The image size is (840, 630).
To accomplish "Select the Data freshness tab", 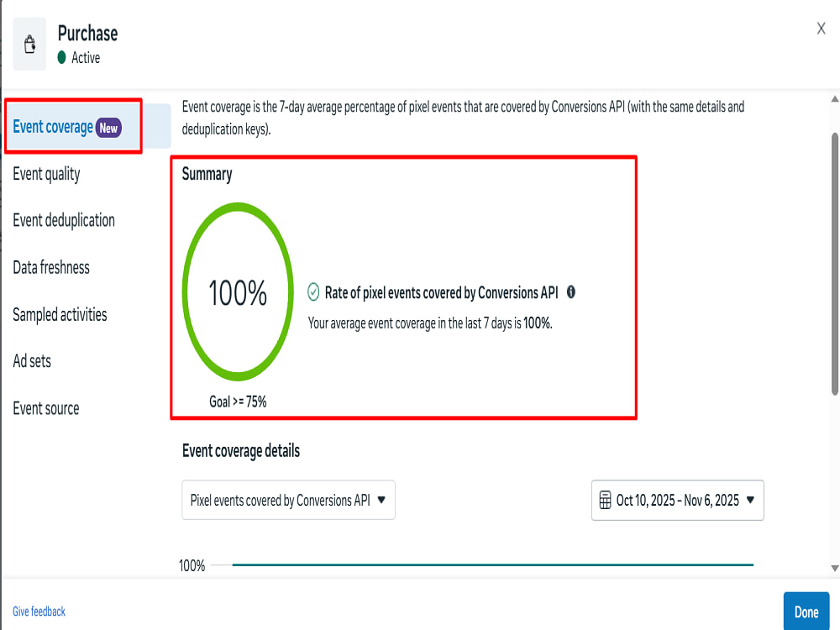I will (x=51, y=267).
